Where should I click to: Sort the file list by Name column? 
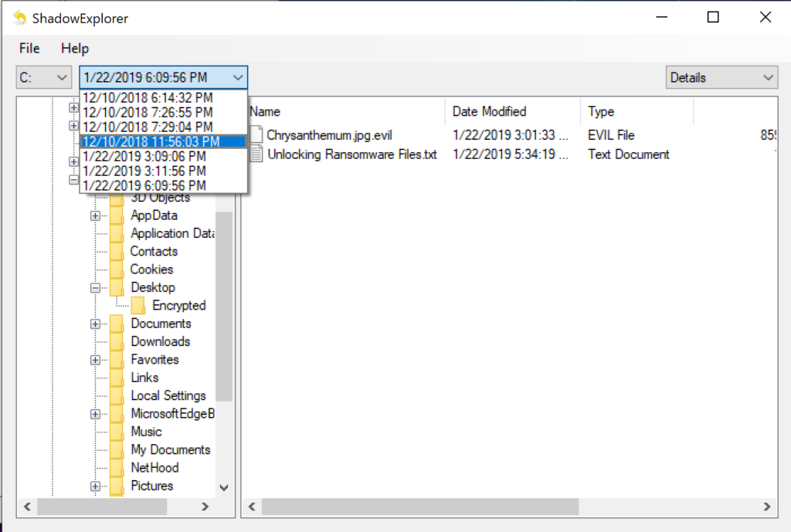[x=265, y=111]
